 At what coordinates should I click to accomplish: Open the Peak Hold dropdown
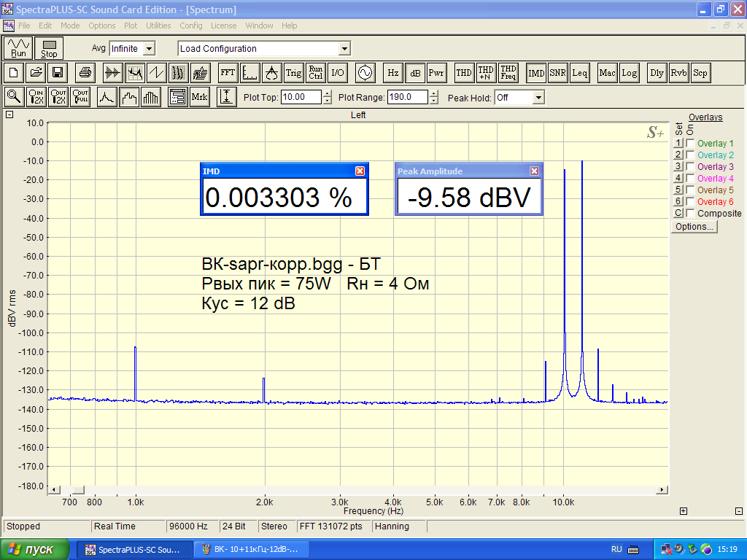538,97
